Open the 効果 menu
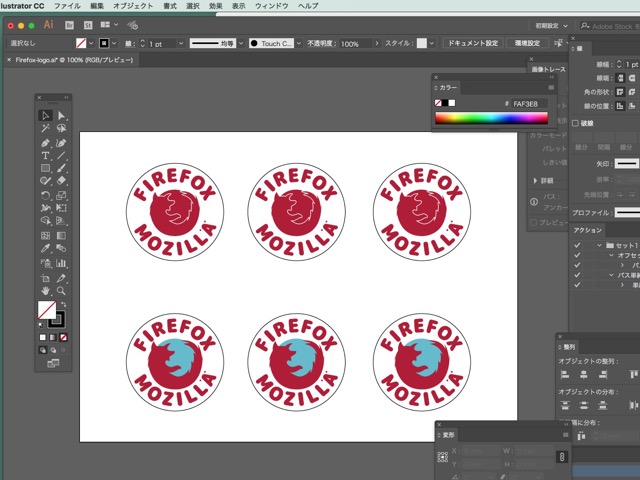640x480 pixels. click(x=216, y=6)
